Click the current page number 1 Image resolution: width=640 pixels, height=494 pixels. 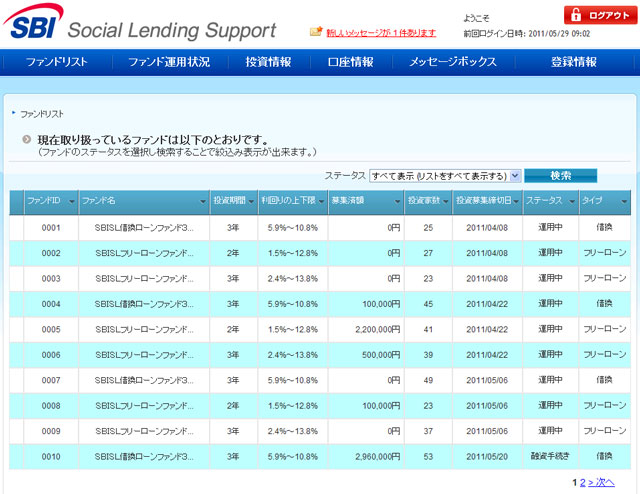575,483
